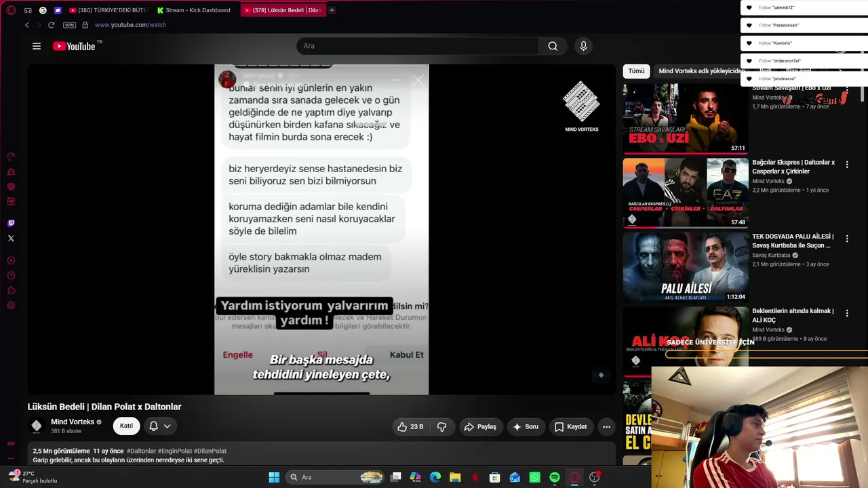
Task: Click the Soru ask button
Action: [x=526, y=426]
